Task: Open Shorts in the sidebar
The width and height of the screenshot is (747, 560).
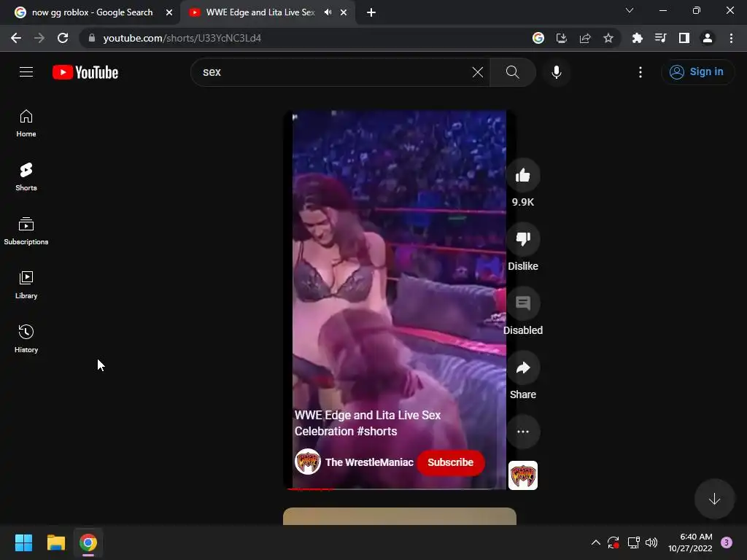Action: 26,177
